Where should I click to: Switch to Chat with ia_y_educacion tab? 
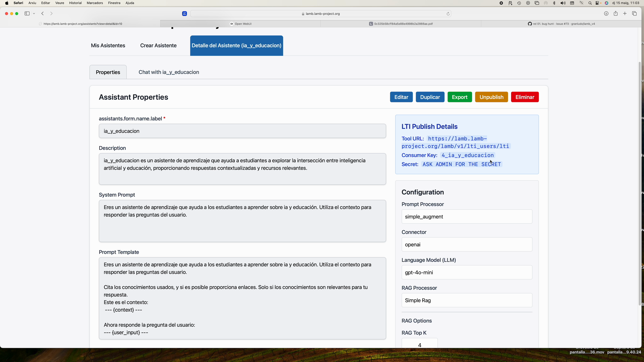point(169,72)
